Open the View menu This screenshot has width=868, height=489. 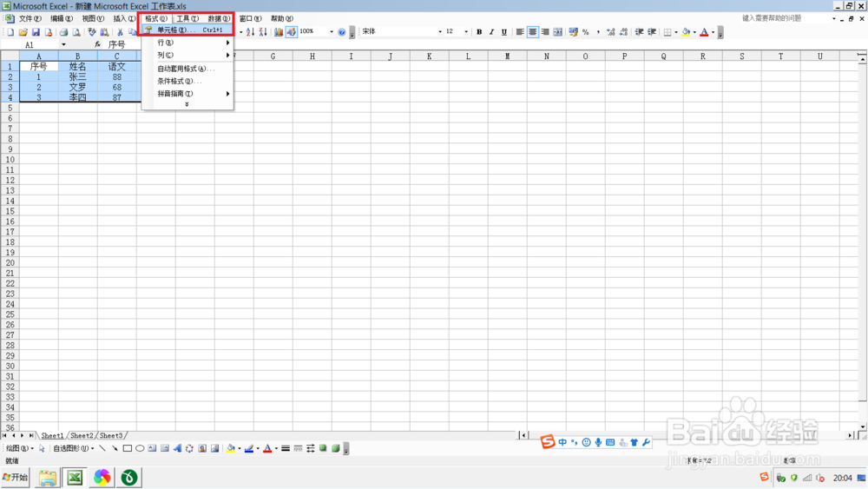click(x=93, y=19)
